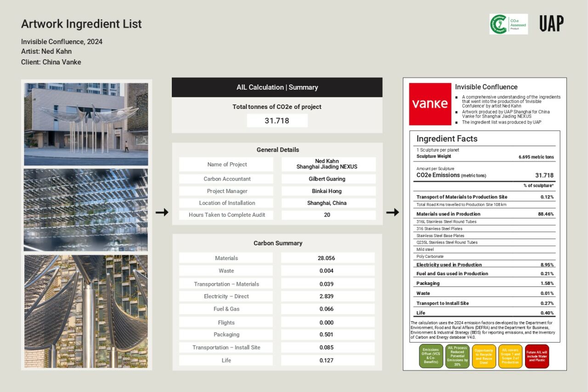The width and height of the screenshot is (588, 392).
Task: Click the 'Transportation – Materials' label
Action: 226,284
